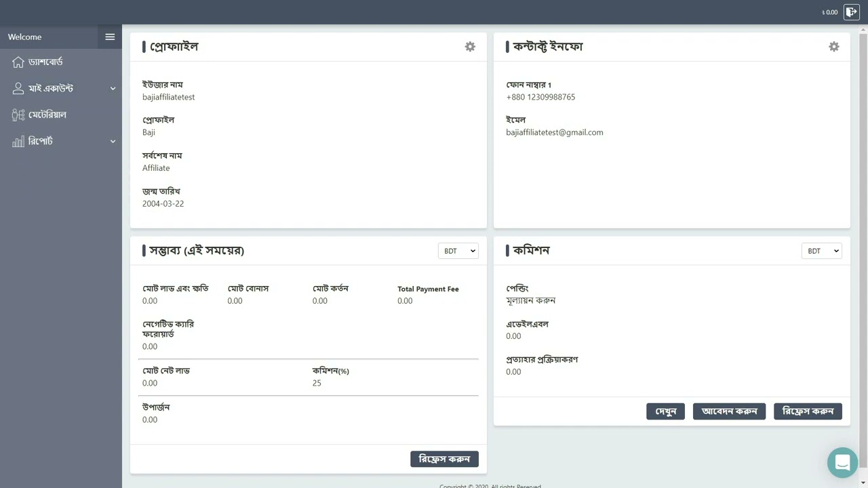Click the dashboard home icon

[x=18, y=62]
